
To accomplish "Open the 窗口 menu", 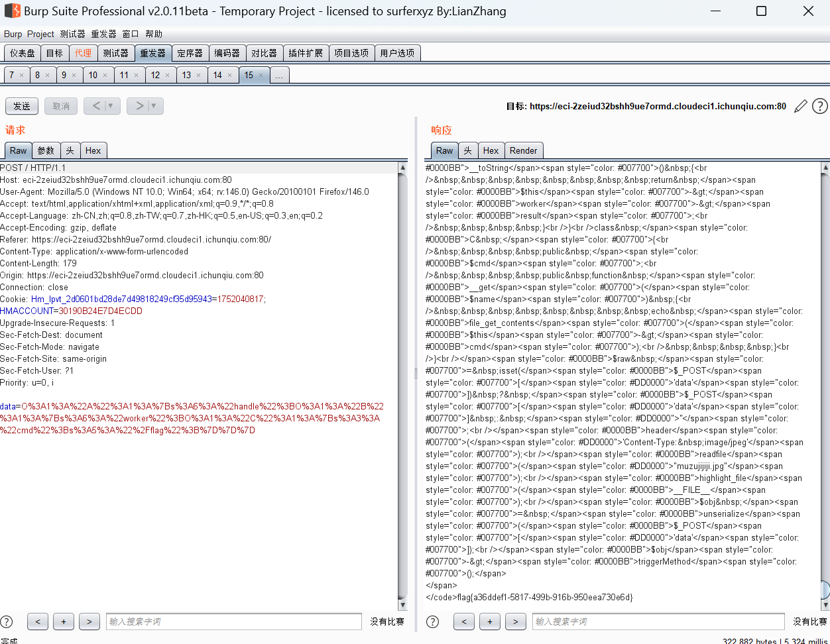I will tap(131, 34).
